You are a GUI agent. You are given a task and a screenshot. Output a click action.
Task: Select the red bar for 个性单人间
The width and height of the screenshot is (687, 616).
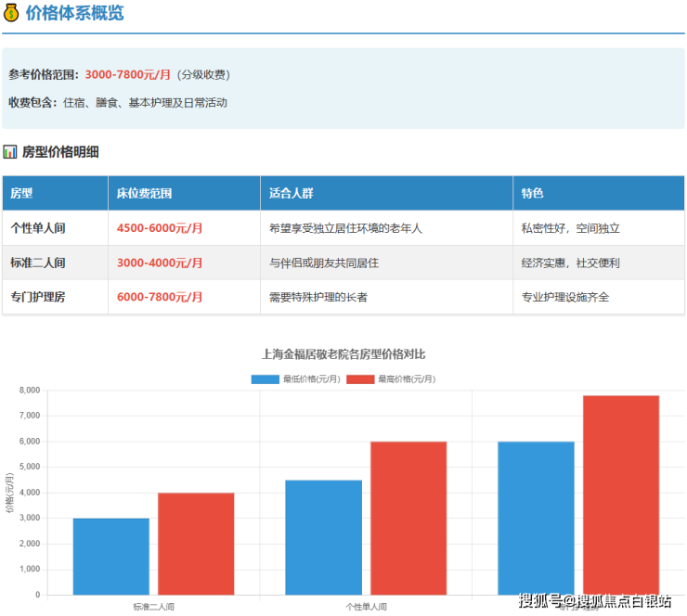click(x=408, y=518)
